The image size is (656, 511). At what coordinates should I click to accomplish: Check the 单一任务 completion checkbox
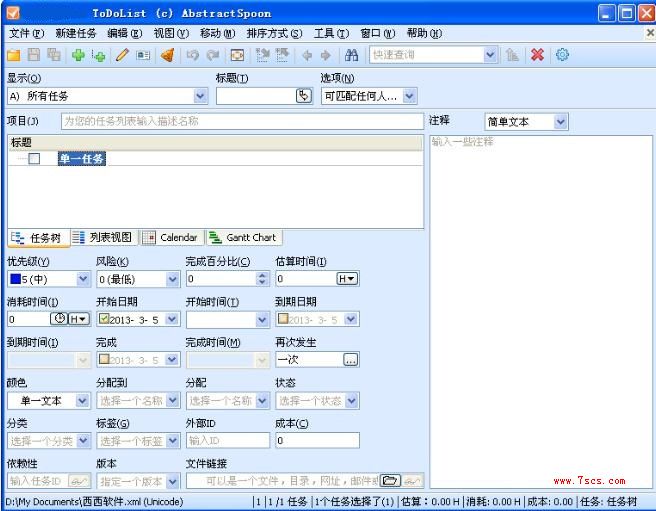coord(34,159)
